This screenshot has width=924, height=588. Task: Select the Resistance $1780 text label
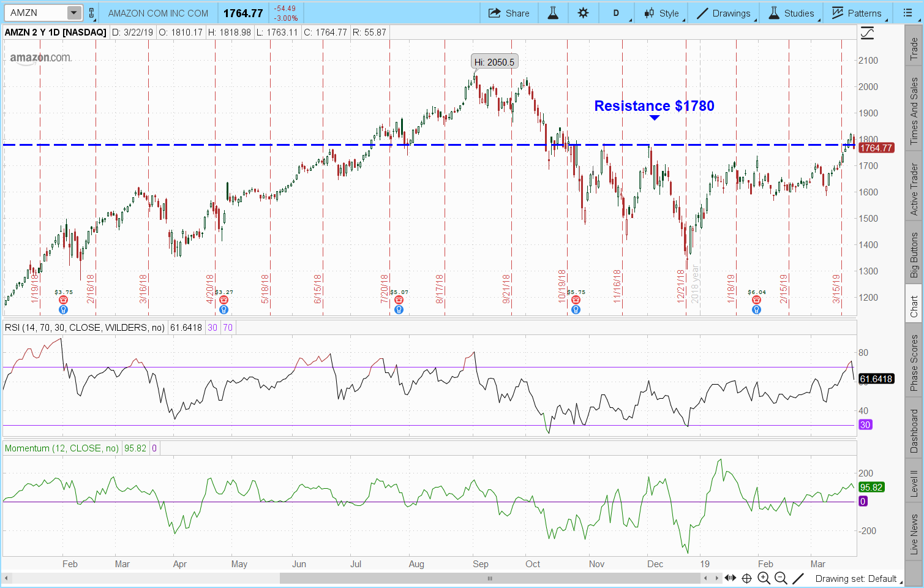(654, 106)
